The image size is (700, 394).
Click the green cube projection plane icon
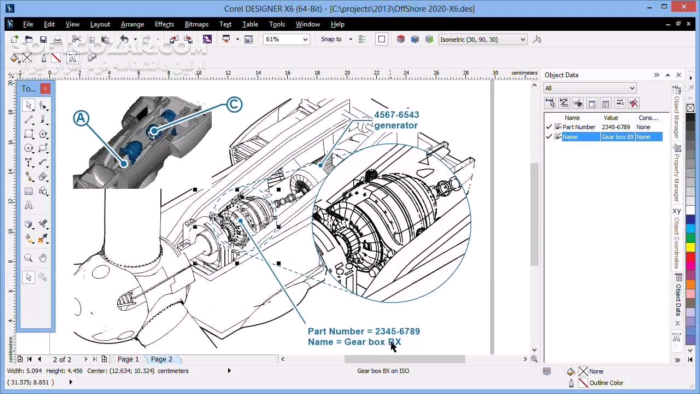coord(429,39)
